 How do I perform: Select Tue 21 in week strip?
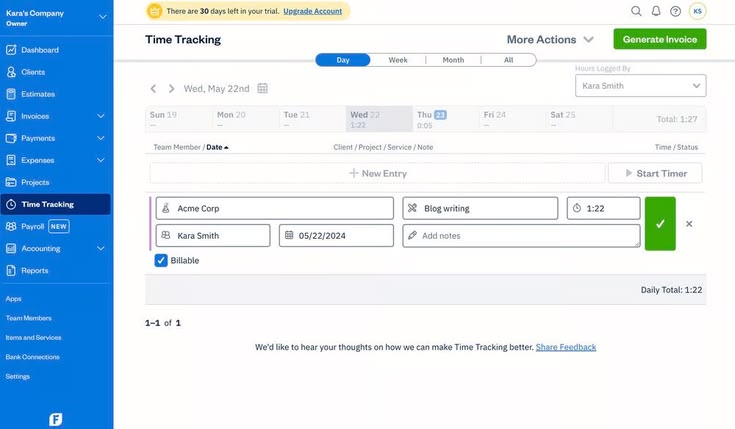click(x=312, y=119)
